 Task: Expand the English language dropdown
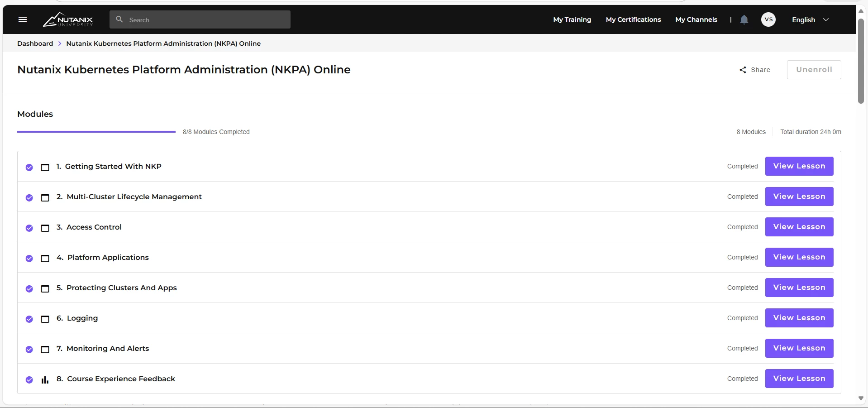click(810, 19)
